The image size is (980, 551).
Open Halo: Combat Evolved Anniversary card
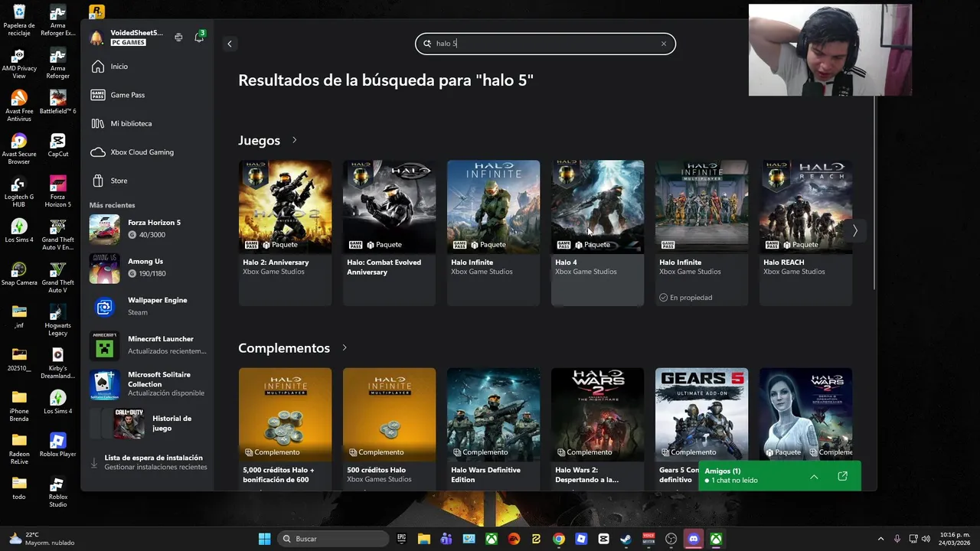point(389,233)
